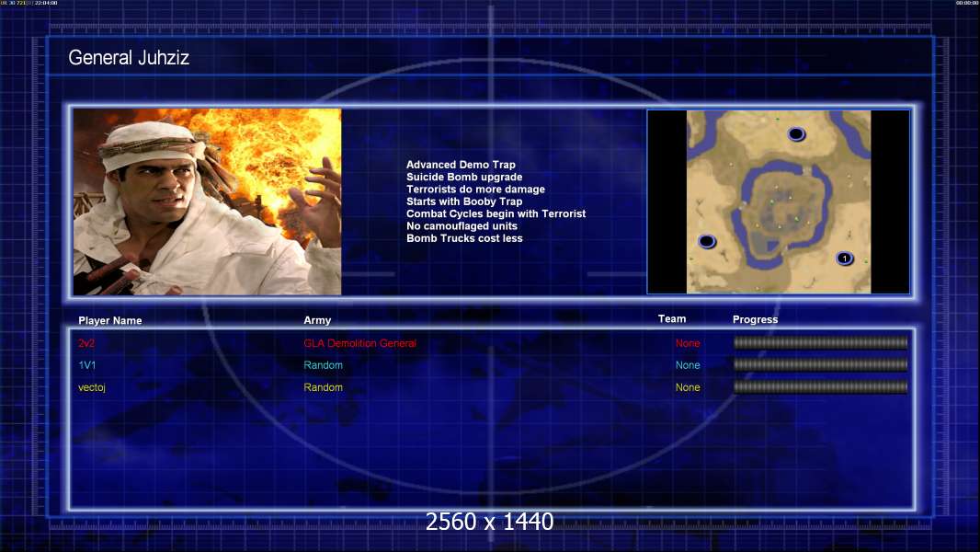Select player name 2v2
This screenshot has width=980, height=552.
[86, 343]
